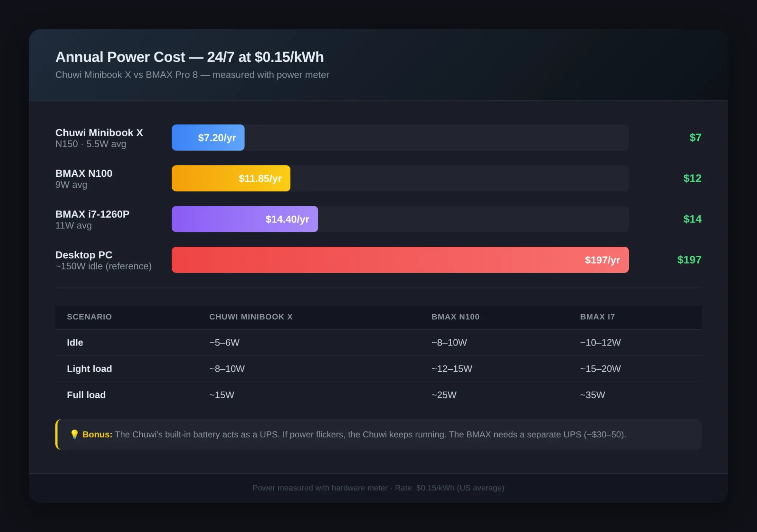Click the '11W avg' caption
The image size is (757, 532).
(73, 226)
